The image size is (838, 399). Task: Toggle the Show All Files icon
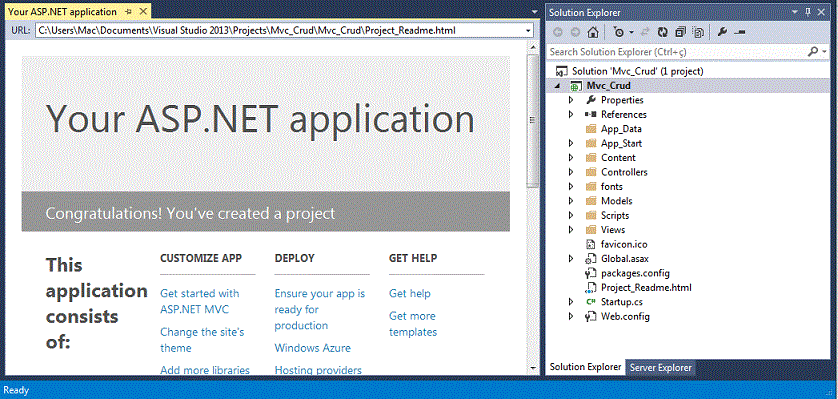[x=699, y=32]
